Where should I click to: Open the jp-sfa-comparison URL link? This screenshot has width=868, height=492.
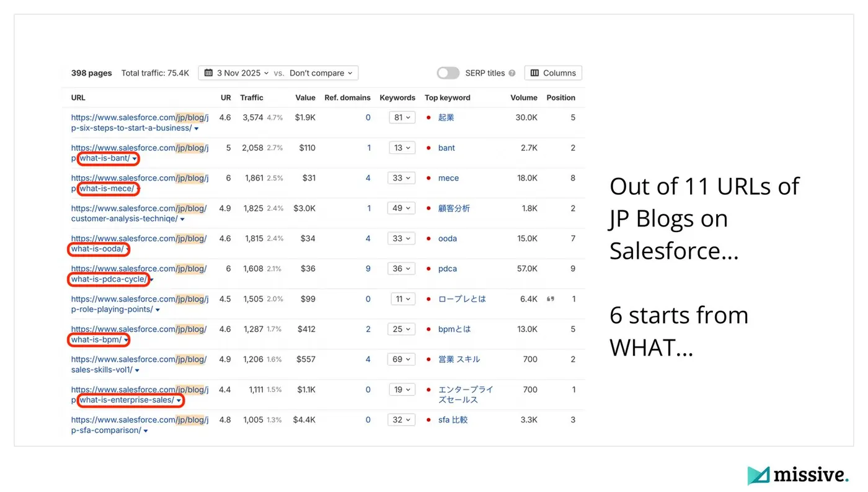[x=139, y=425]
